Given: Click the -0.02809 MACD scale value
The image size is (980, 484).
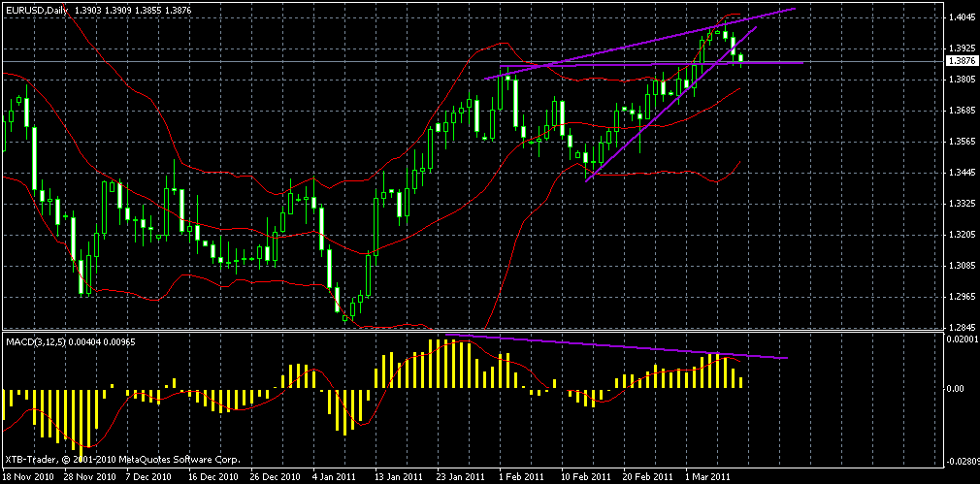Looking at the screenshot, I should (964, 461).
